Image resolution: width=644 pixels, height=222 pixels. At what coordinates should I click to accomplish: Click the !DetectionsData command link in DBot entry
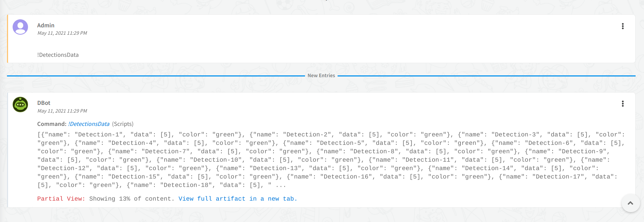click(x=89, y=124)
